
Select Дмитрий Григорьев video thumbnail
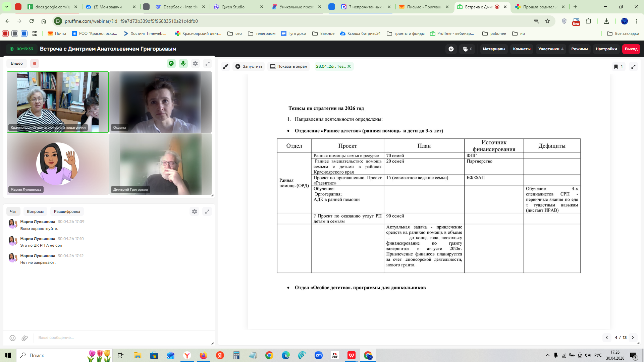[160, 164]
